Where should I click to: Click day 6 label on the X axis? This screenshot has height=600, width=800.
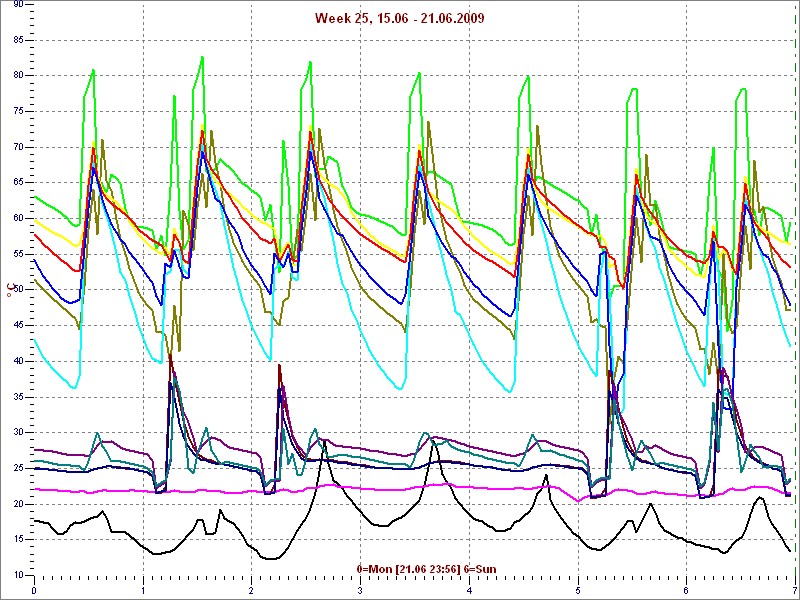point(687,591)
